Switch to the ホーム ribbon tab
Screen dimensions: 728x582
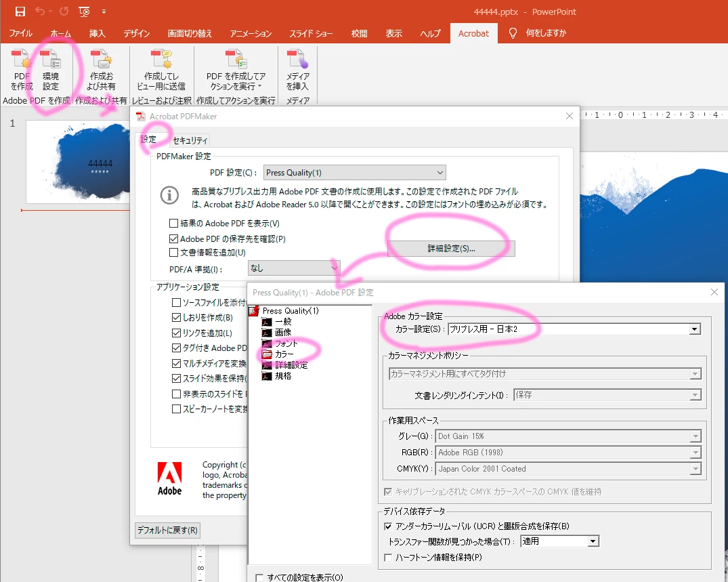click(61, 33)
